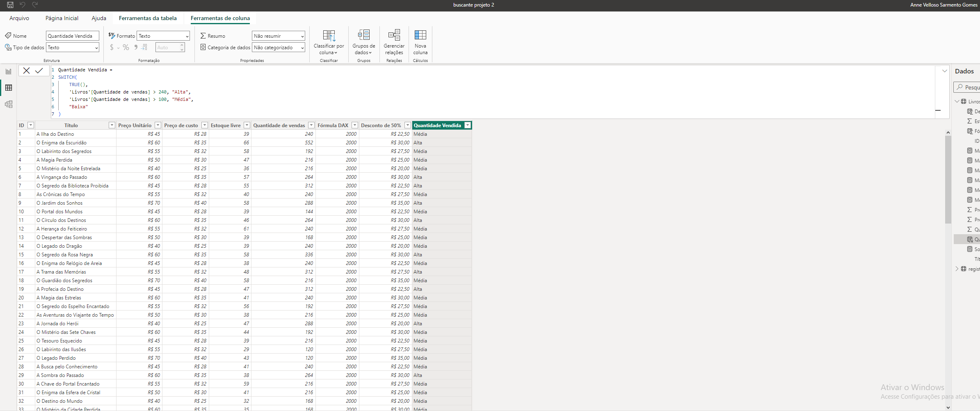Open the filter dropdown of the Título column
The height and width of the screenshot is (411, 980).
pos(112,125)
